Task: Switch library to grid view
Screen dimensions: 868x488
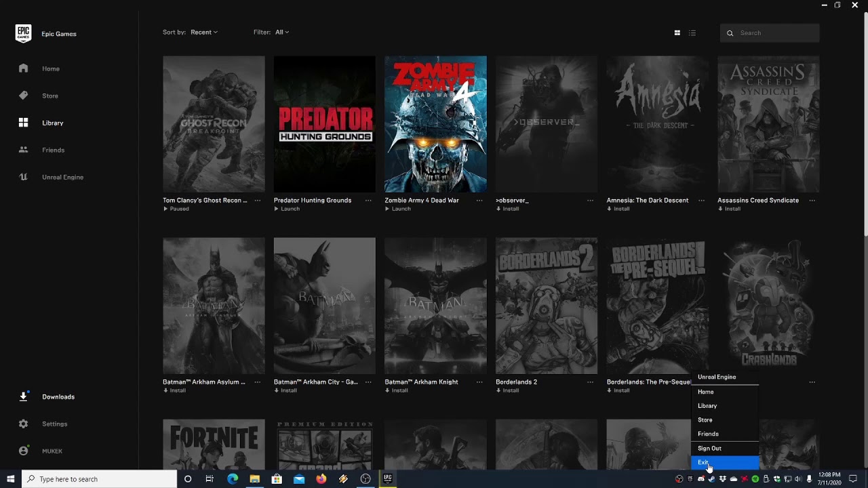Action: pos(677,33)
